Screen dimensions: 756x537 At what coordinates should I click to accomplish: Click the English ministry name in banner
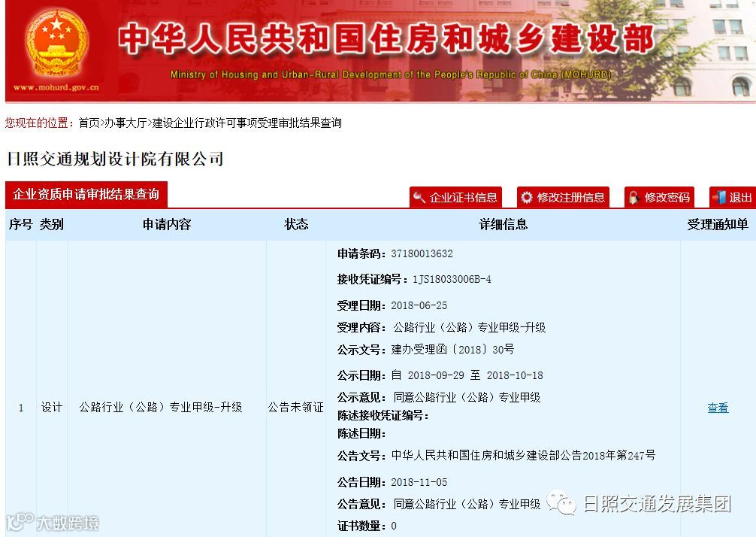pyautogui.click(x=391, y=74)
